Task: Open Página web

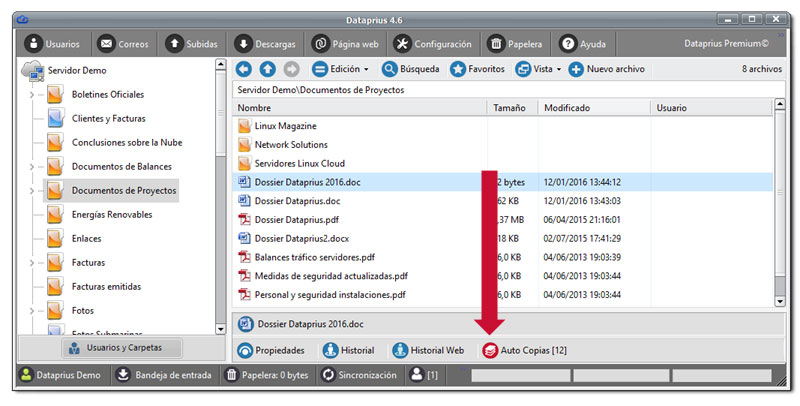Action: point(345,44)
